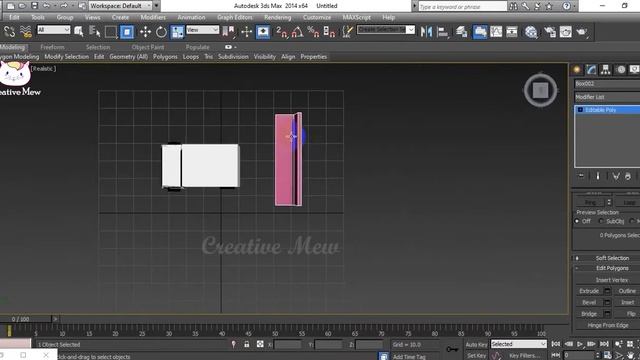The width and height of the screenshot is (640, 360).
Task: Open Create Selection Set dropdown
Action: coord(386,29)
